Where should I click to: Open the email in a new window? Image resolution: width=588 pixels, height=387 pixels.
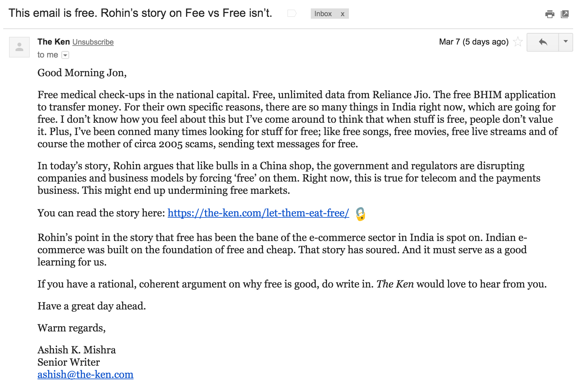[565, 14]
